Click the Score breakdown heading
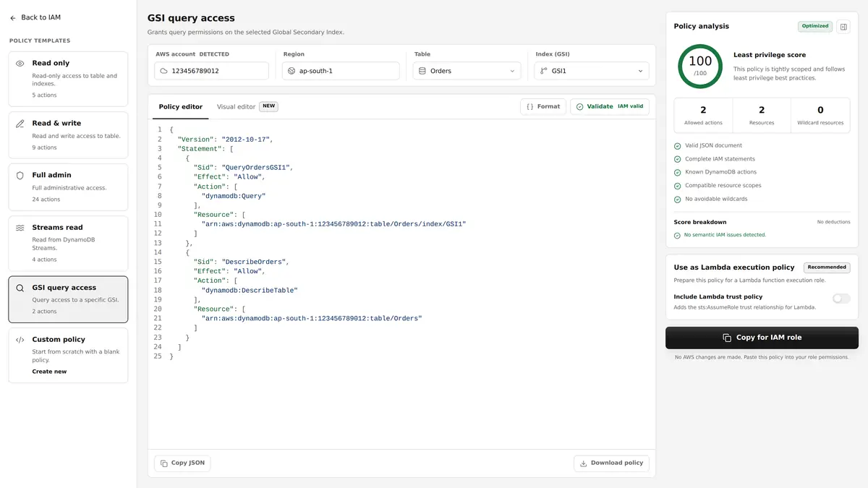Screen dimensions: 868x488 coord(699,222)
